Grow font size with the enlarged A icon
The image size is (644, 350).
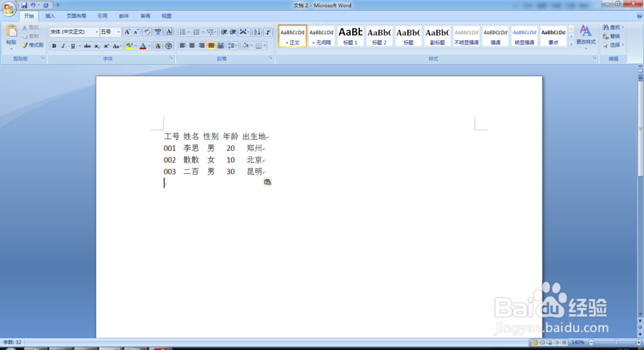pyautogui.click(x=127, y=32)
